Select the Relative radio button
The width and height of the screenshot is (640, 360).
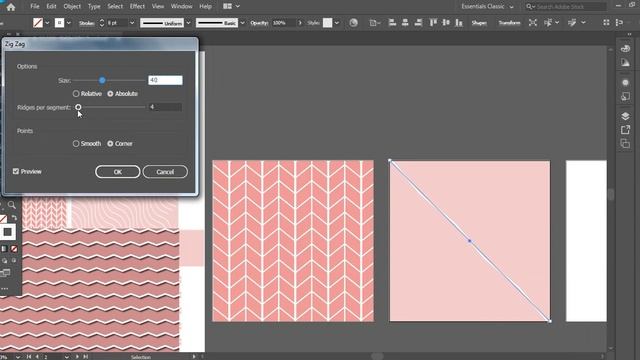(76, 94)
